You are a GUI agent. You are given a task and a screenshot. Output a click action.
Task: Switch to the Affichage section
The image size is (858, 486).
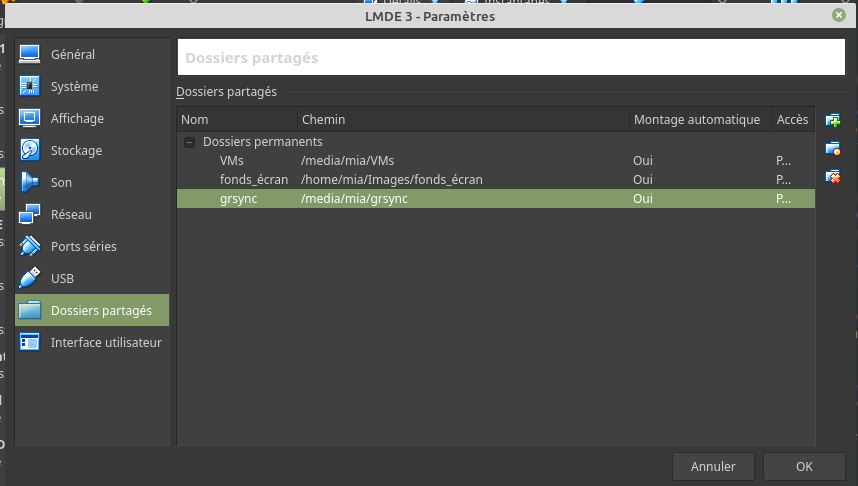point(92,118)
